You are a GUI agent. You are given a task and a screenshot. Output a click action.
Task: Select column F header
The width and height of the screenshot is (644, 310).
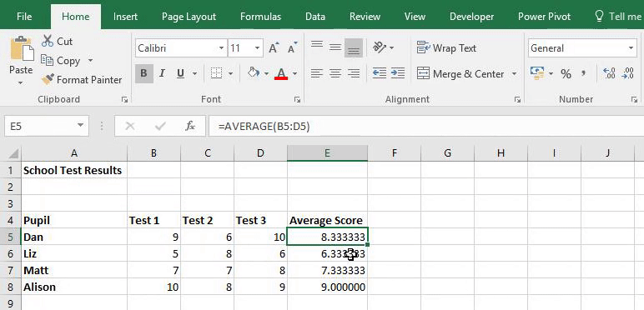[395, 153]
